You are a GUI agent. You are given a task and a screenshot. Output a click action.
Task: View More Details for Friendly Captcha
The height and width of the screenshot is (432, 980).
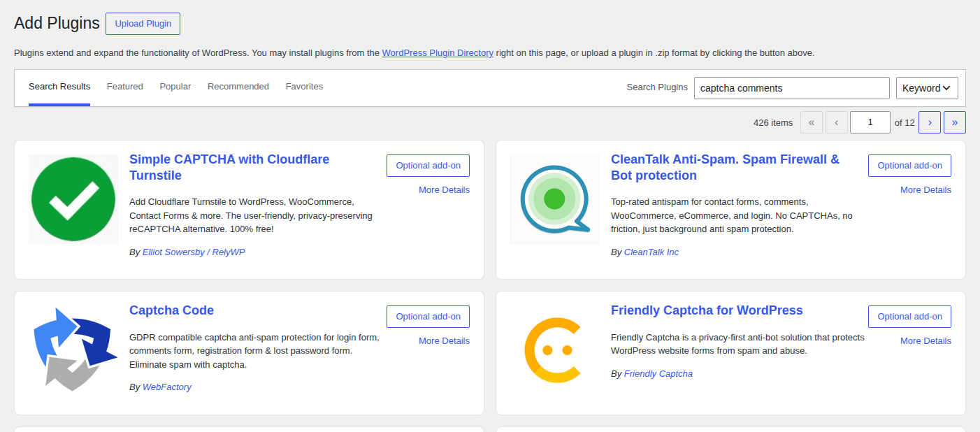tap(925, 341)
